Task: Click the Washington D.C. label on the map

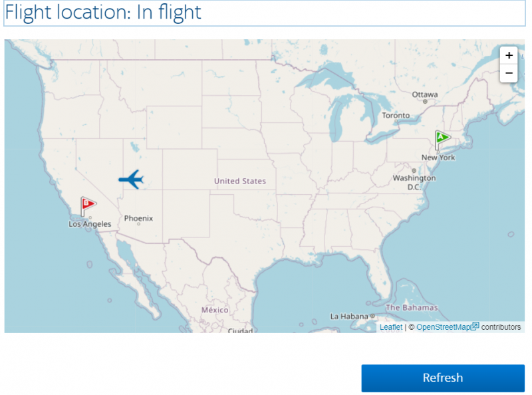Action: tap(414, 182)
